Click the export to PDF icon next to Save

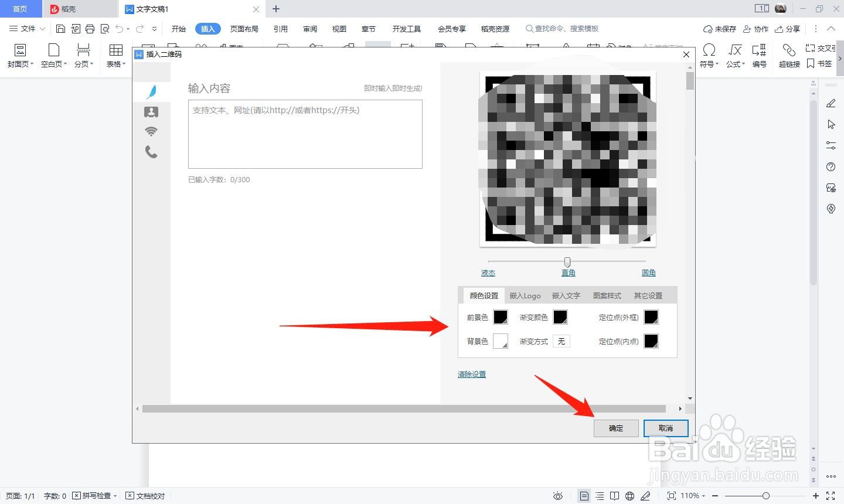pos(75,29)
